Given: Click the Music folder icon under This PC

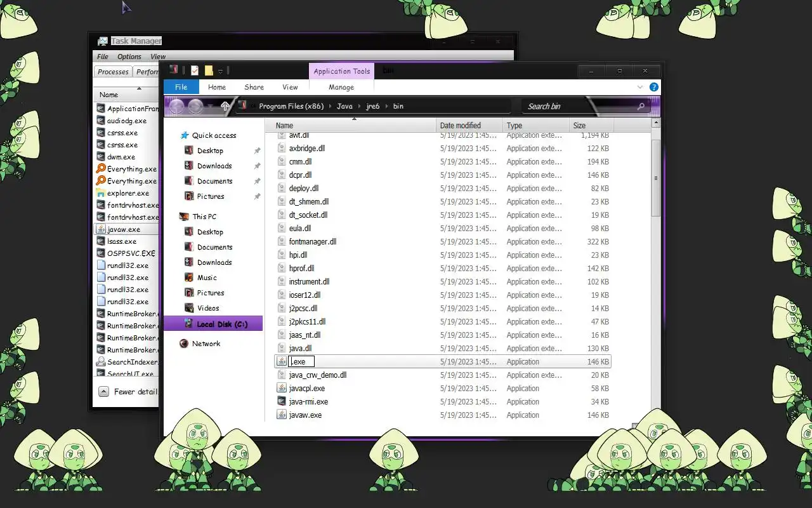Looking at the screenshot, I should pyautogui.click(x=189, y=277).
